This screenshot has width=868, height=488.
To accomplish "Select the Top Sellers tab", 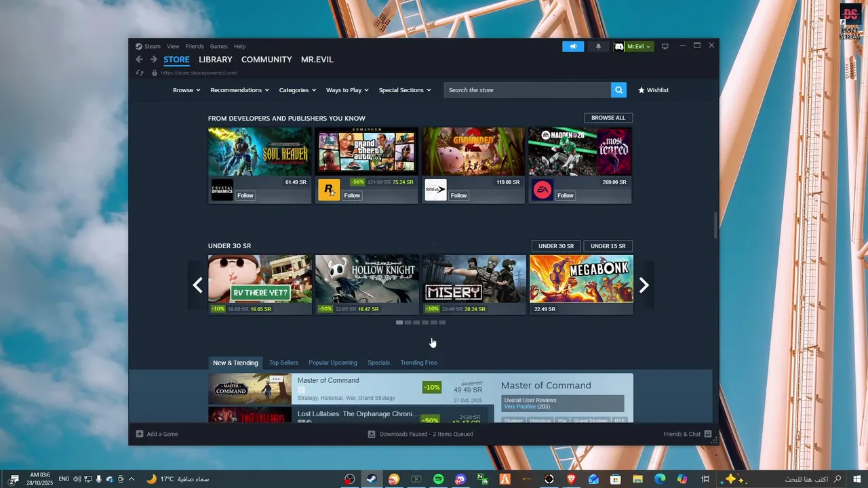I will (283, 363).
